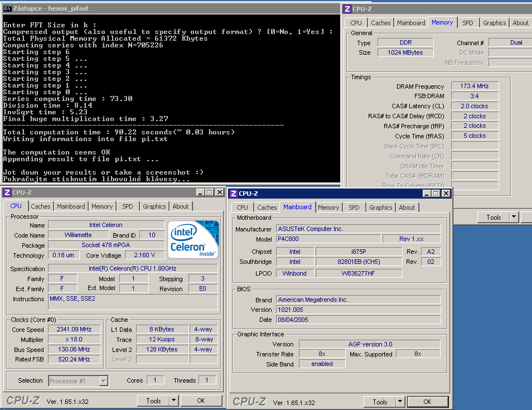Click the CPU-Z icon in the Mainboard window title bar
532x410 pixels.
(233, 194)
